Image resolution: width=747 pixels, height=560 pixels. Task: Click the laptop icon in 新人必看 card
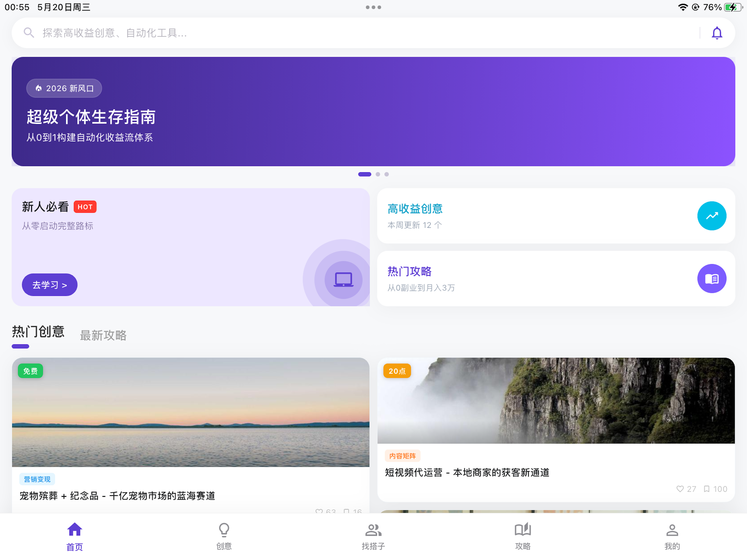pyautogui.click(x=343, y=280)
